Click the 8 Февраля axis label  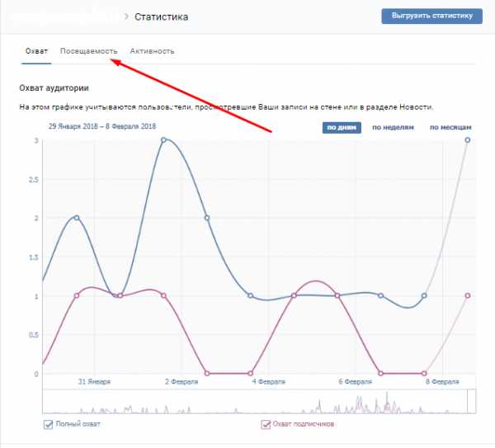pyautogui.click(x=442, y=382)
